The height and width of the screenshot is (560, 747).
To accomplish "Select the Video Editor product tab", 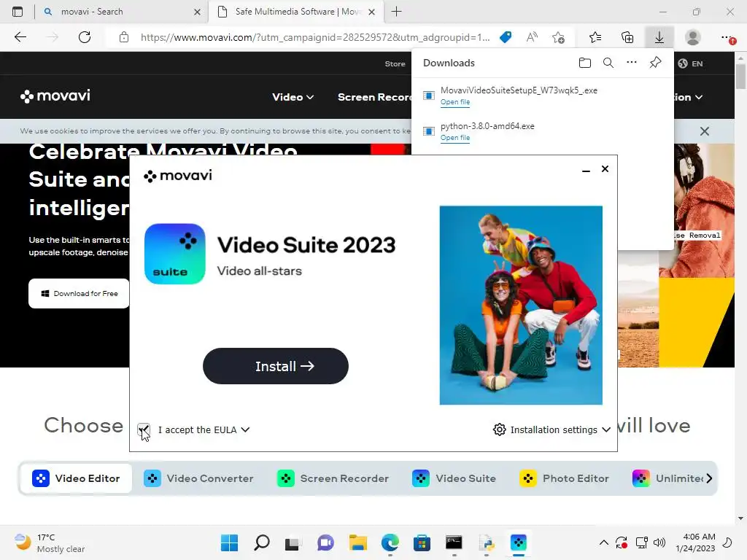I will point(76,478).
